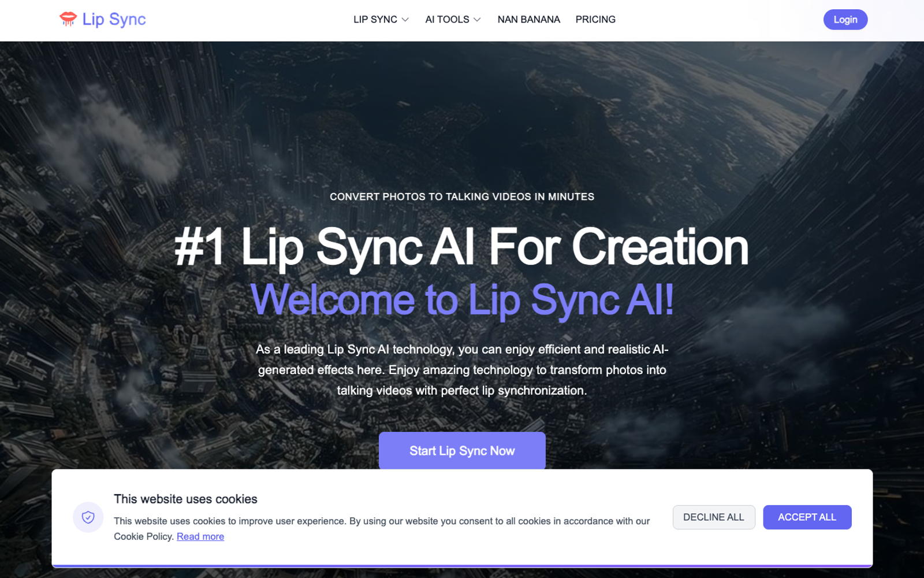Go to the PRICING page
This screenshot has height=578, width=924.
pos(595,20)
